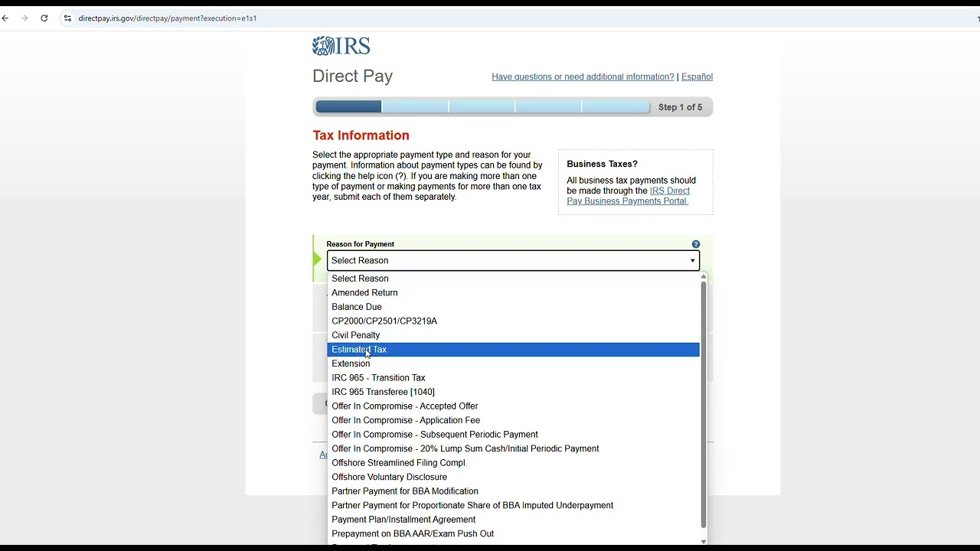Select Civil Penalty option
Image resolution: width=980 pixels, height=551 pixels.
(x=513, y=335)
